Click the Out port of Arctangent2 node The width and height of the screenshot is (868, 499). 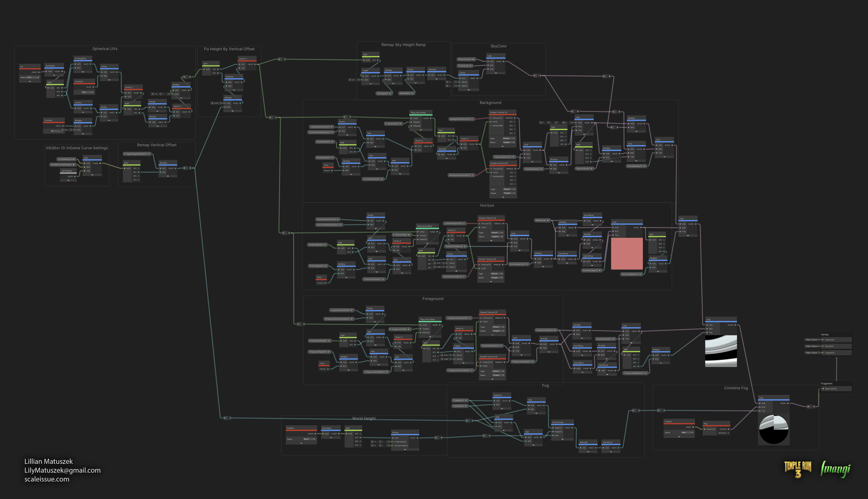coord(91,64)
